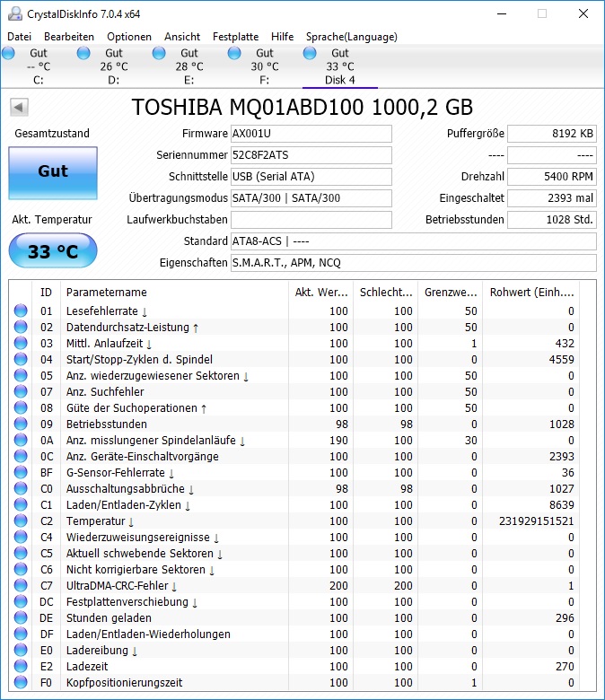
Task: Click status circle for Anz. Suchfehler row
Action: point(21,391)
